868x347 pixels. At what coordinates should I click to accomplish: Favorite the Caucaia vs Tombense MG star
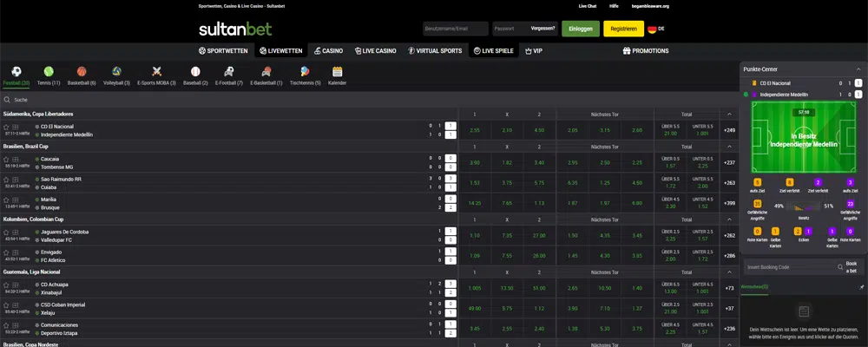[x=7, y=160]
